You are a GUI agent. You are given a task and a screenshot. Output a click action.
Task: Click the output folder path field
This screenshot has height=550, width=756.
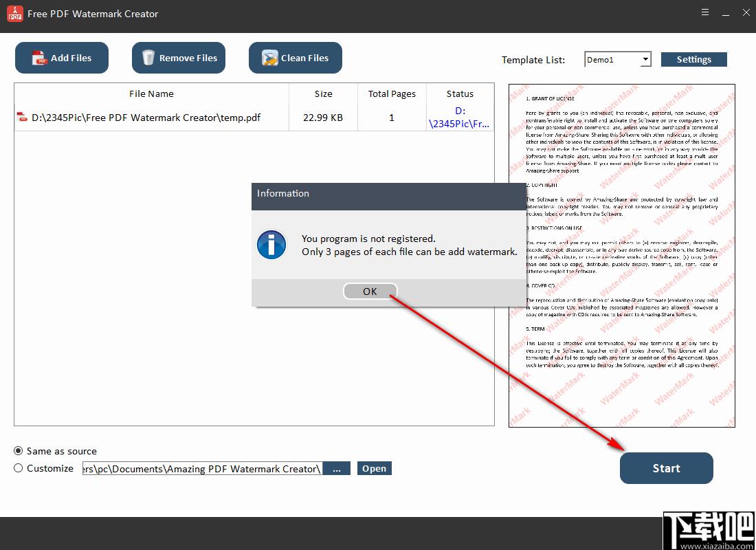click(x=202, y=468)
